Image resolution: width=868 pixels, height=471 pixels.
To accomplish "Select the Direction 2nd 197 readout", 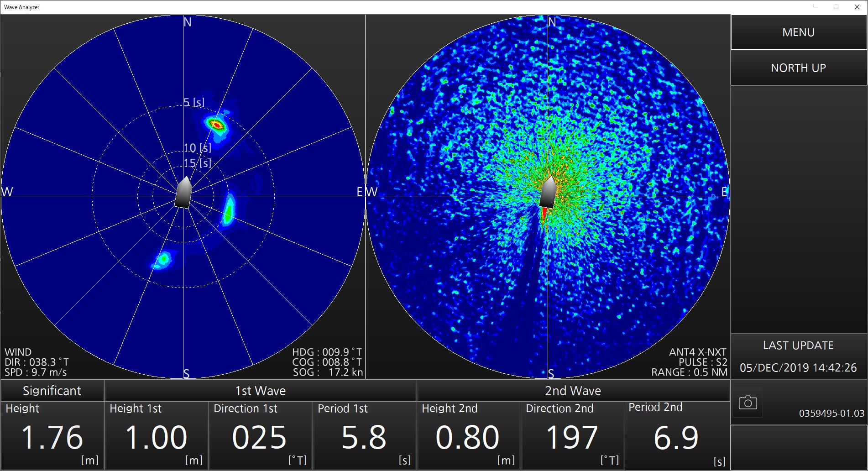I will point(573,435).
